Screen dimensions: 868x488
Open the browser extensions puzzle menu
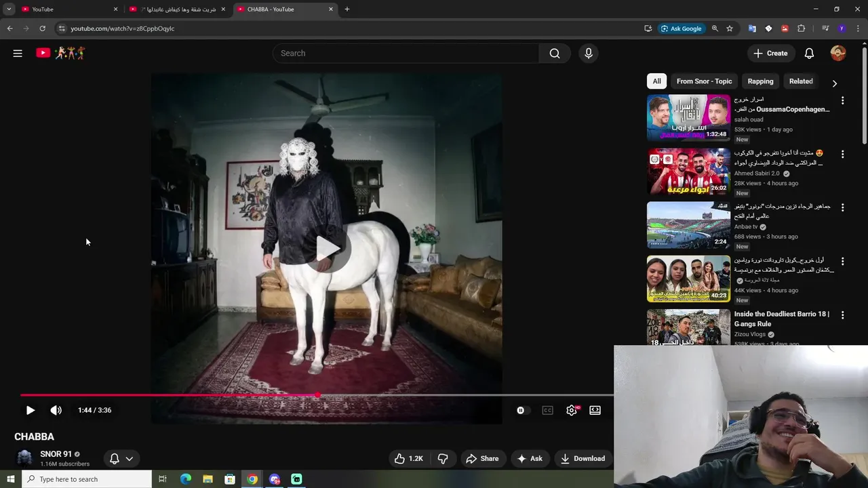pos(802,28)
